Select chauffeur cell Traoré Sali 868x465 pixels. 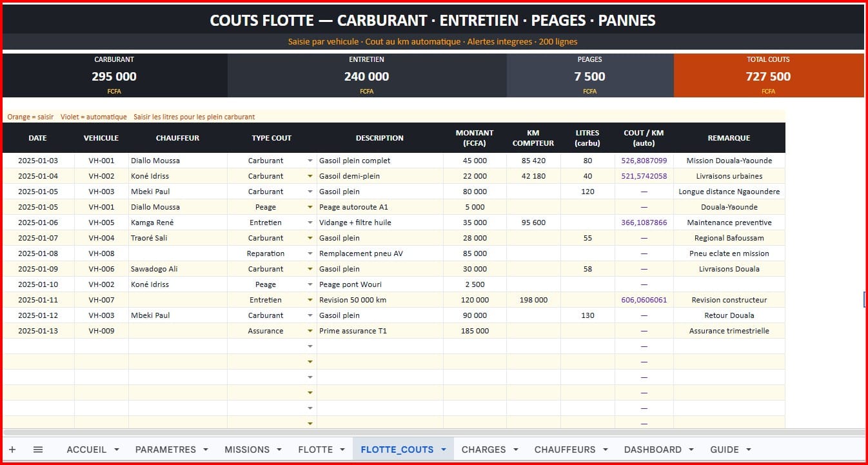(178, 238)
